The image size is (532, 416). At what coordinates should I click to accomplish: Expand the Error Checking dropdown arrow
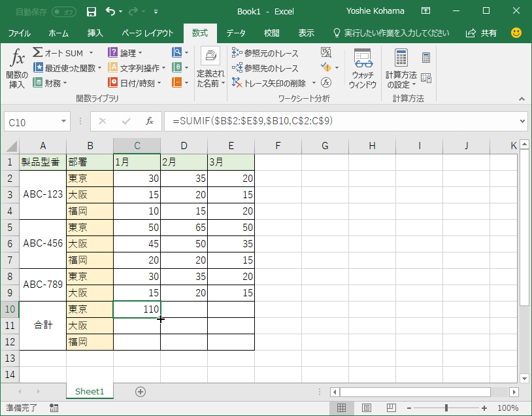click(x=337, y=67)
